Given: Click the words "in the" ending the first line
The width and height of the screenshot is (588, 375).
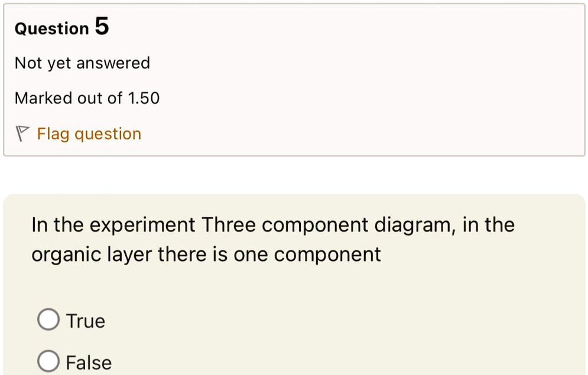Looking at the screenshot, I should [489, 225].
